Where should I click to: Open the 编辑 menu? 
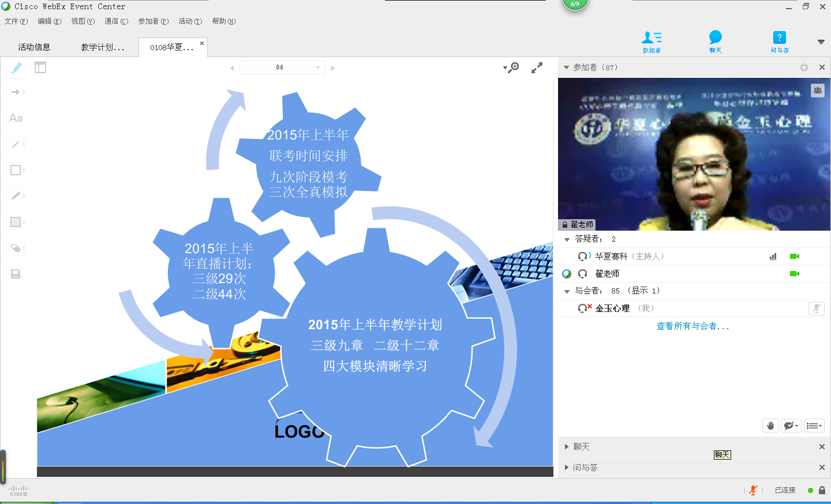(x=50, y=21)
